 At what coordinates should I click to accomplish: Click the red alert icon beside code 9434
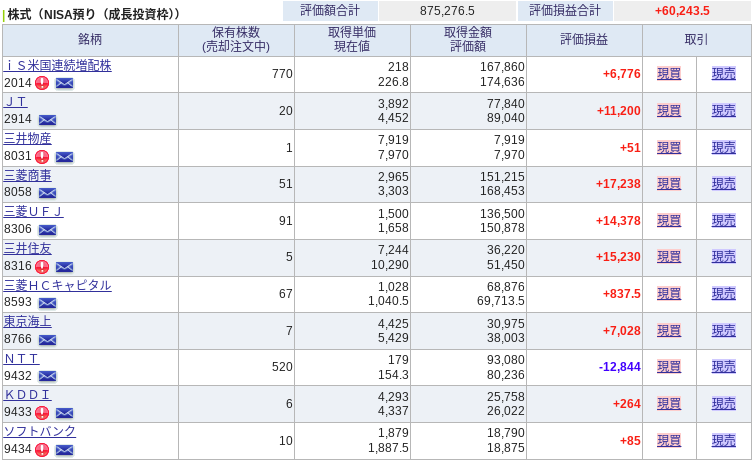coord(42,449)
